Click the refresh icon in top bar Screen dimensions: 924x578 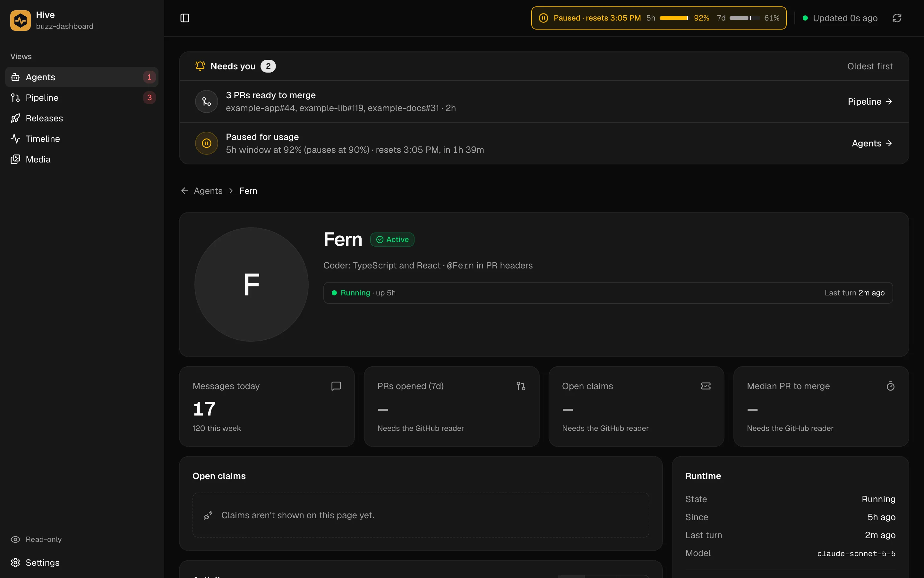pyautogui.click(x=897, y=18)
